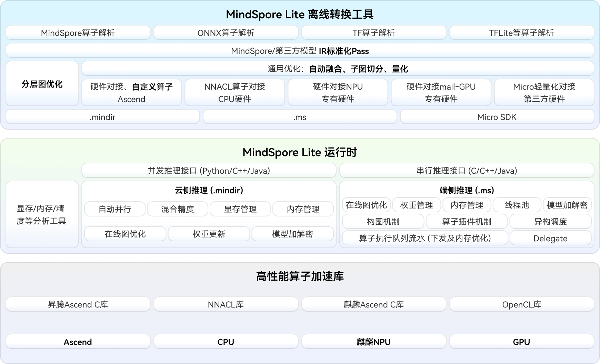Select the 硬件对接NPU 专有硬件 block
This screenshot has height=364, width=600.
(x=338, y=92)
